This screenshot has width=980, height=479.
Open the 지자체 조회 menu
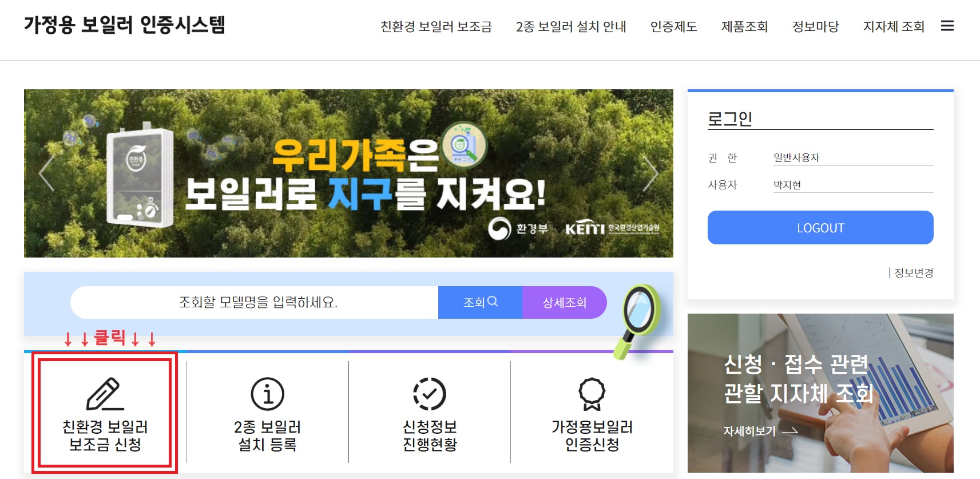[894, 26]
